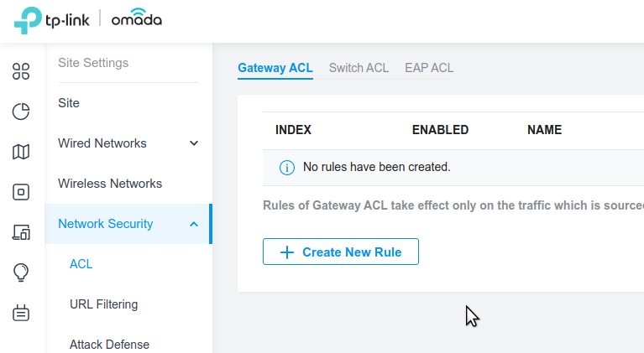Open the Dashboard icon in sidebar
This screenshot has height=353, width=644.
pos(21,71)
